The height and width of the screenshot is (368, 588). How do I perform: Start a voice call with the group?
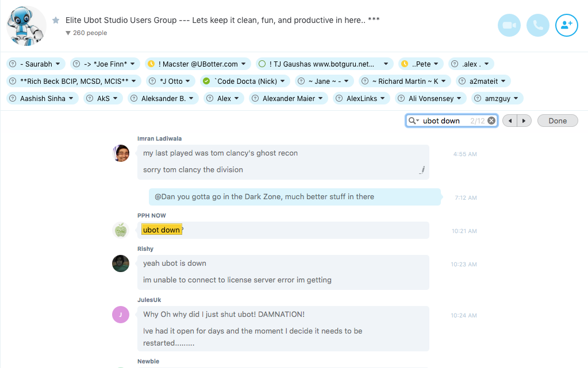538,25
